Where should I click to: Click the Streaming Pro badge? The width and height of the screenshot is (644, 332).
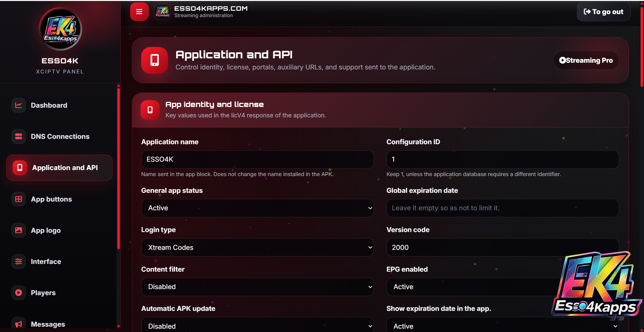click(586, 60)
